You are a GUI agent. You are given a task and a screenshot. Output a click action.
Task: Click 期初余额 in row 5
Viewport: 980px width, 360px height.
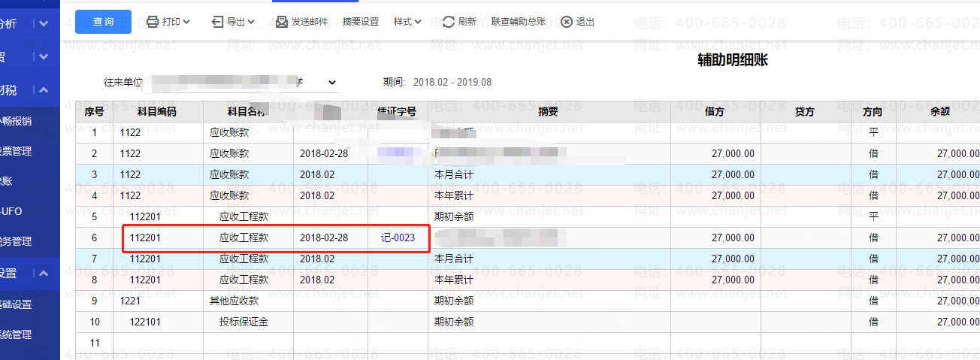454,216
